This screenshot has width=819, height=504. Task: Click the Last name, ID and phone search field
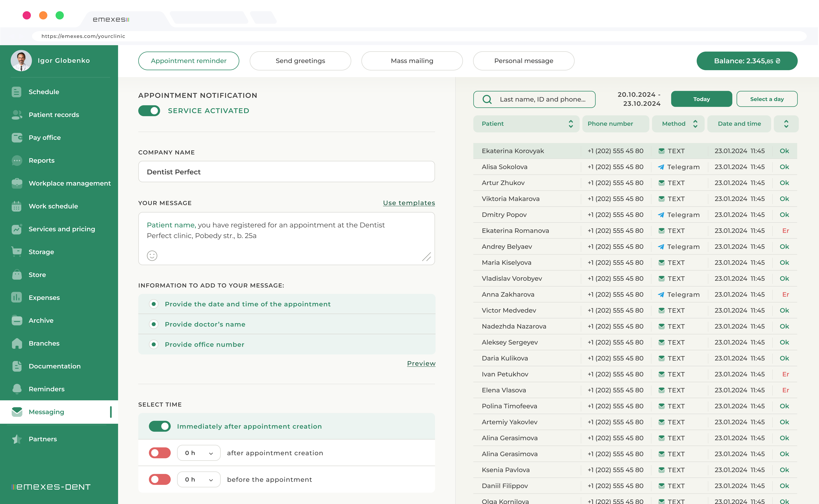(534, 99)
